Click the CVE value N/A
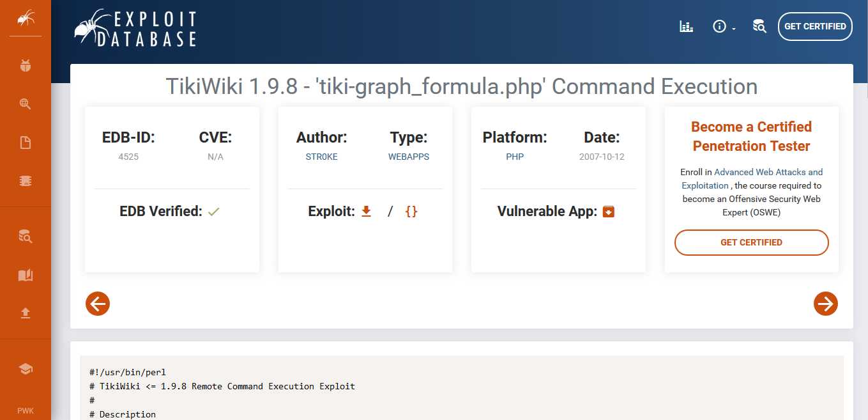 pyautogui.click(x=216, y=157)
